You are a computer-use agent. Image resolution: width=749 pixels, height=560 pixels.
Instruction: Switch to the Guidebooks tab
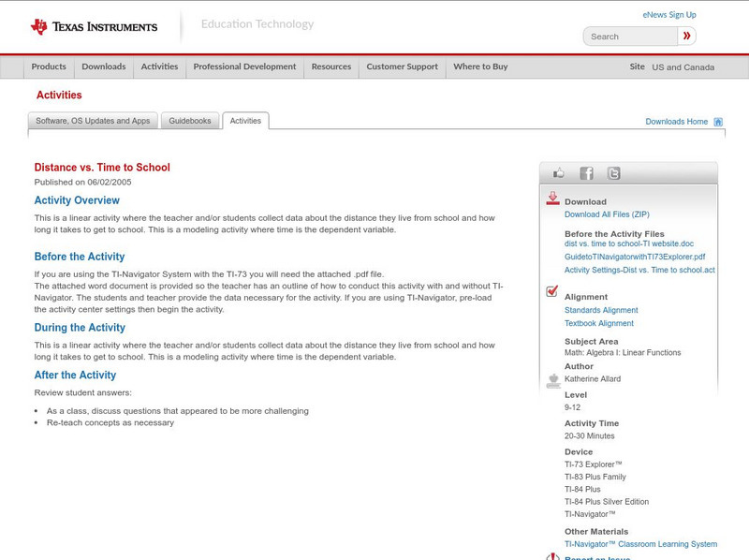click(x=189, y=120)
